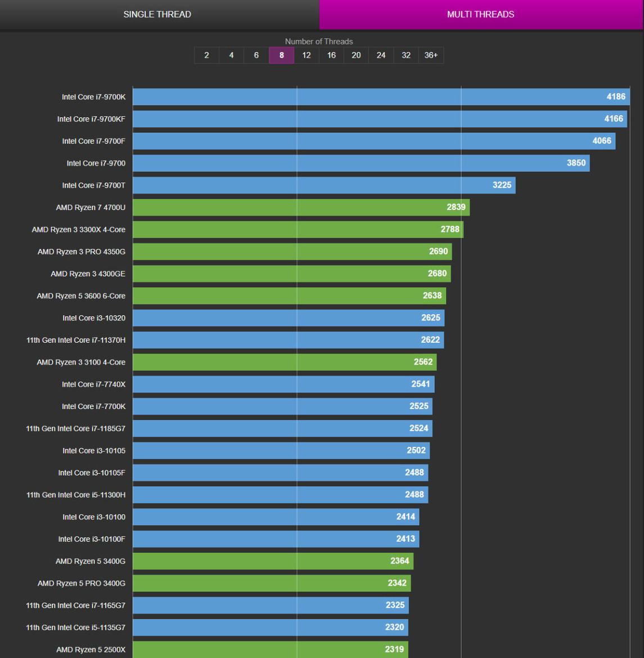Click the Intel Core i3-10100 label
644x658 pixels.
[x=94, y=517]
